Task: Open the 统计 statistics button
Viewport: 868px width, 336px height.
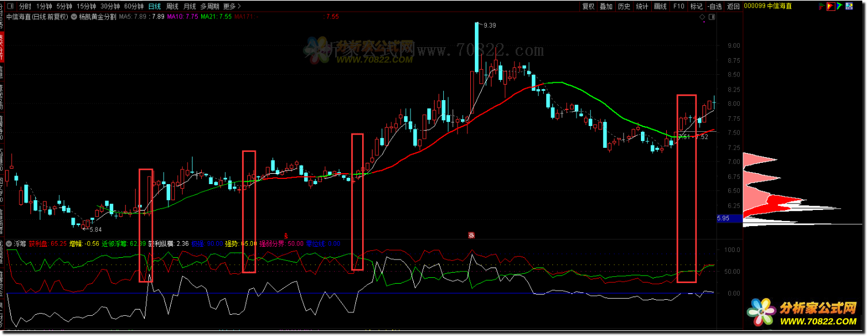Action: coord(643,6)
